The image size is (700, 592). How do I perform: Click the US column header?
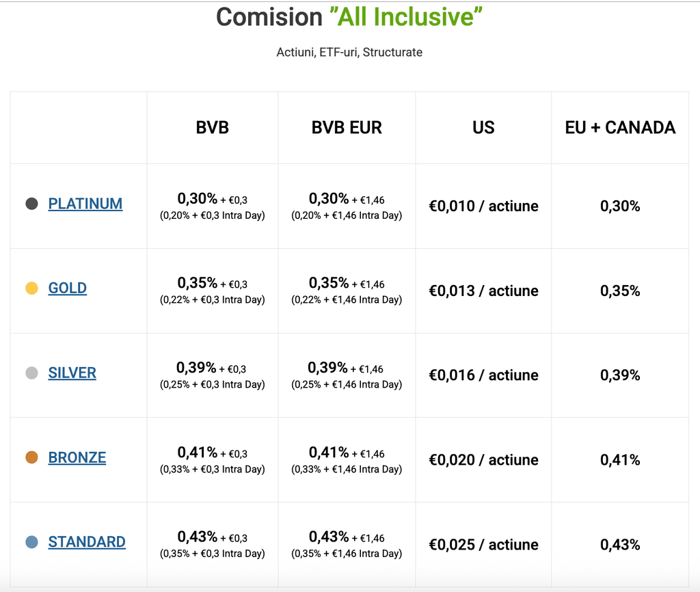coord(483,128)
